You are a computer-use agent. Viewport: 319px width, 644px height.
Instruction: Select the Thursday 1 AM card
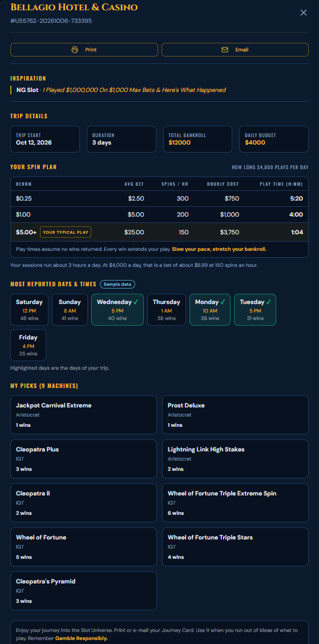(167, 310)
